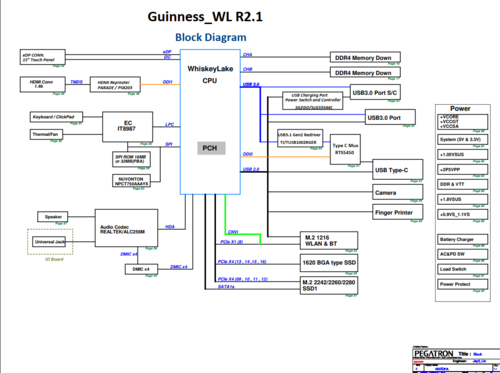Click the "+1.05VSUS" power block
The width and height of the screenshot is (500, 373).
[462, 154]
